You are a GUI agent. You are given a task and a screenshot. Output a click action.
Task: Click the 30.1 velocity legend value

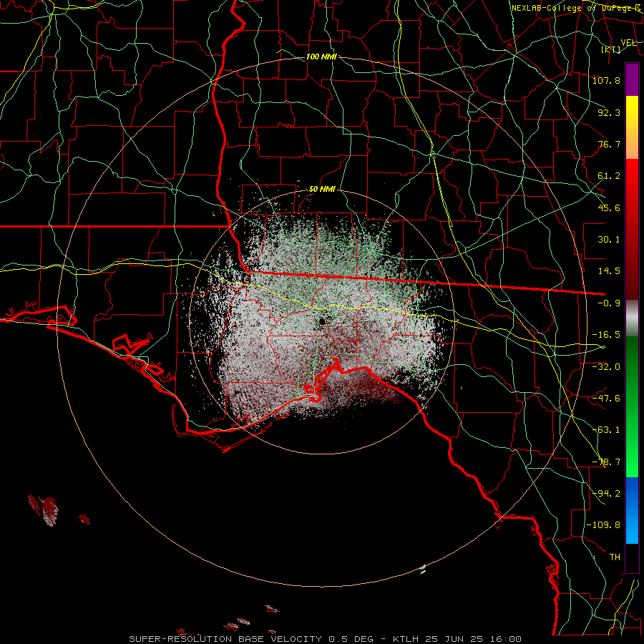pyautogui.click(x=609, y=240)
